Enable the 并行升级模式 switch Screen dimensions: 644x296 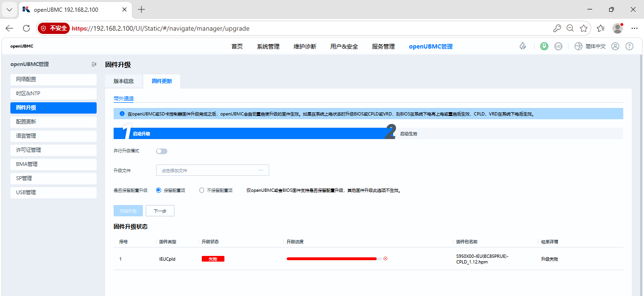tap(162, 151)
